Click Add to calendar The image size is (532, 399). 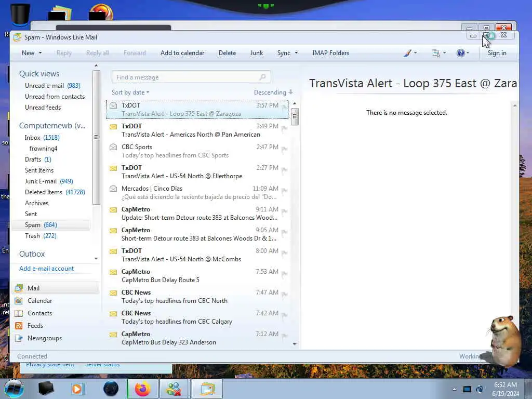[x=182, y=53]
